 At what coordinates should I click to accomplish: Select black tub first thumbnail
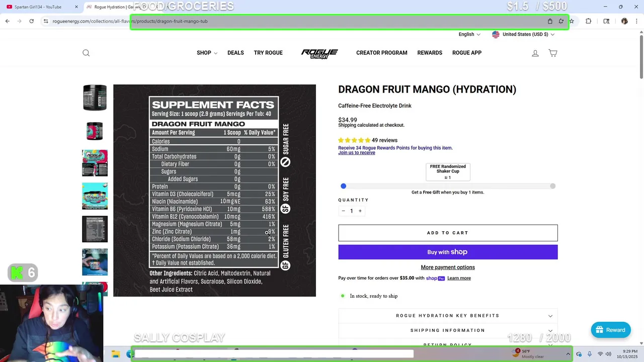(x=95, y=98)
